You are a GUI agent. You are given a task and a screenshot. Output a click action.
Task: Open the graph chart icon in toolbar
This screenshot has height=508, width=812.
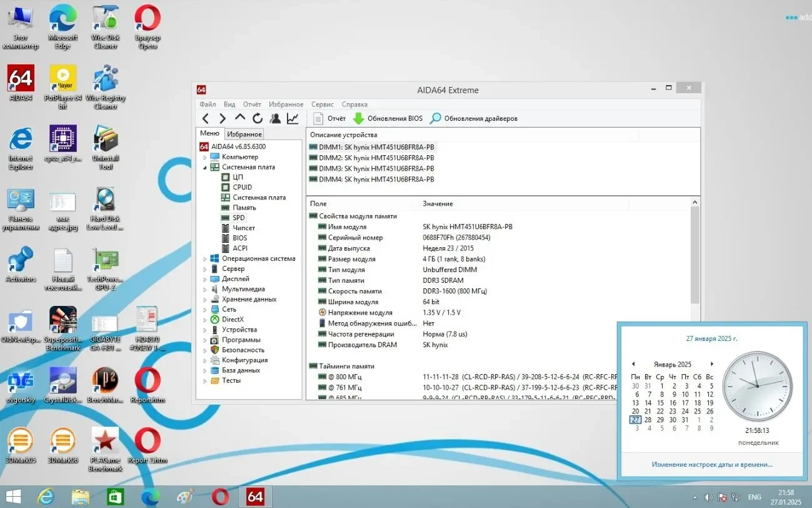tap(293, 118)
